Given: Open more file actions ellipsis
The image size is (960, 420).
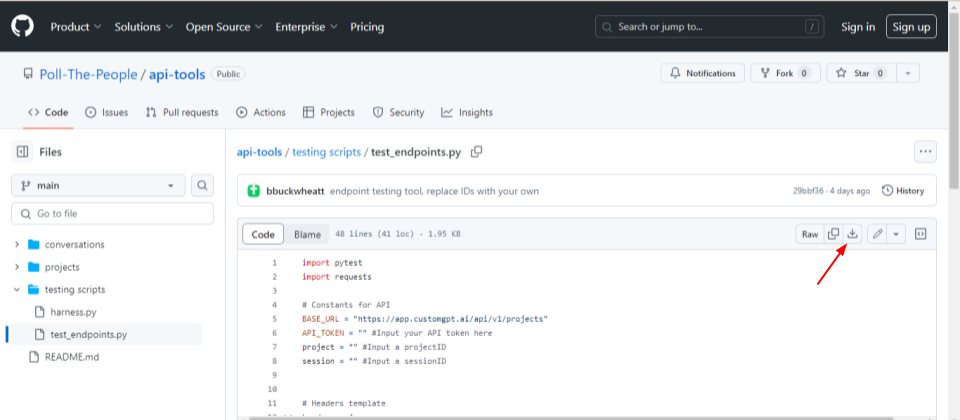Looking at the screenshot, I should tap(925, 152).
